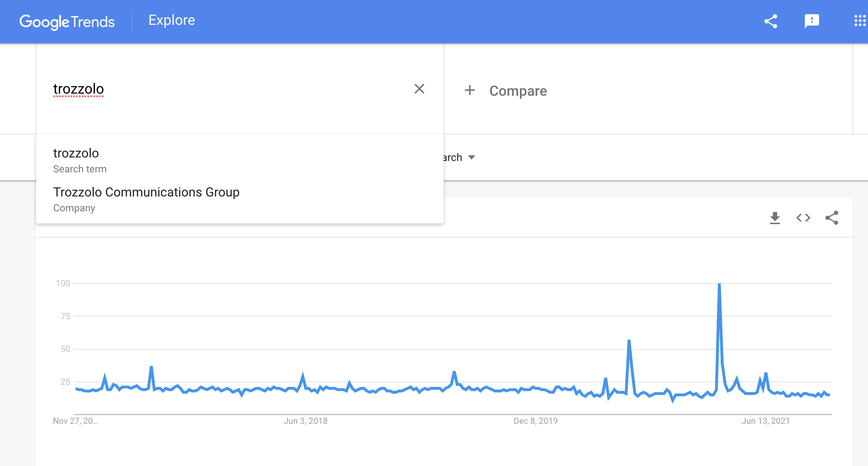Click the embed code icon above the chart

[x=803, y=218]
